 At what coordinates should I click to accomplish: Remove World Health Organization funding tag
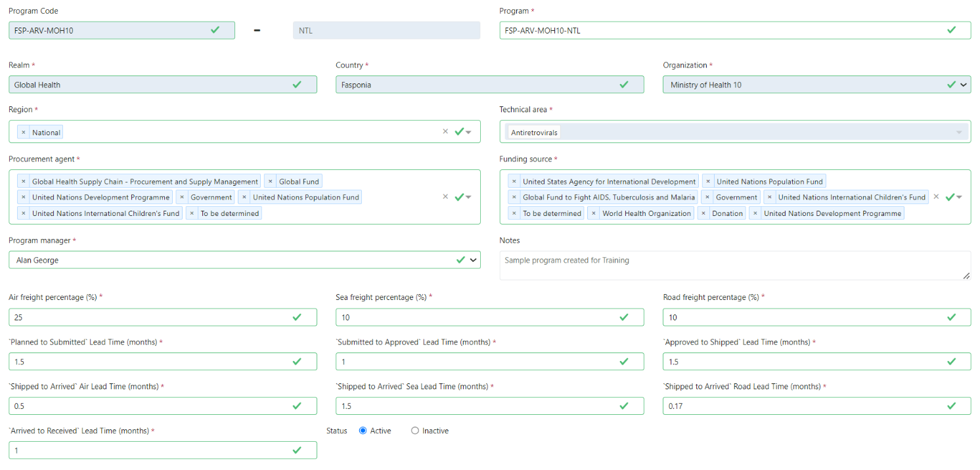594,213
